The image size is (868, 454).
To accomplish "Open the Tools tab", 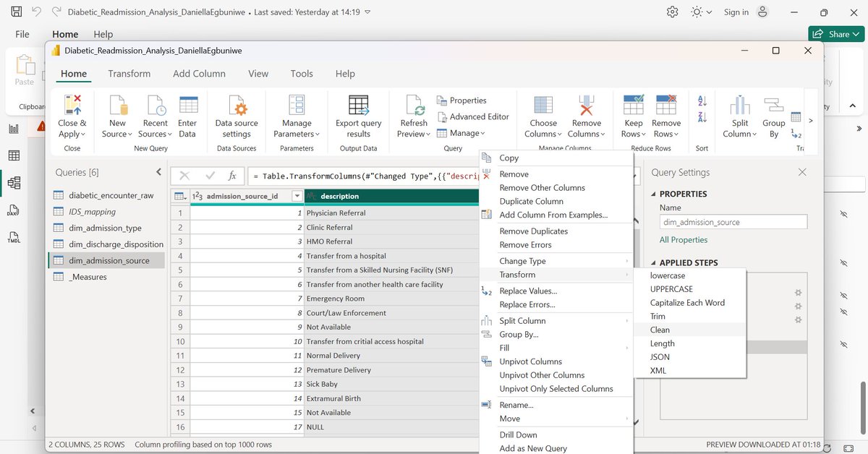I will 302,74.
